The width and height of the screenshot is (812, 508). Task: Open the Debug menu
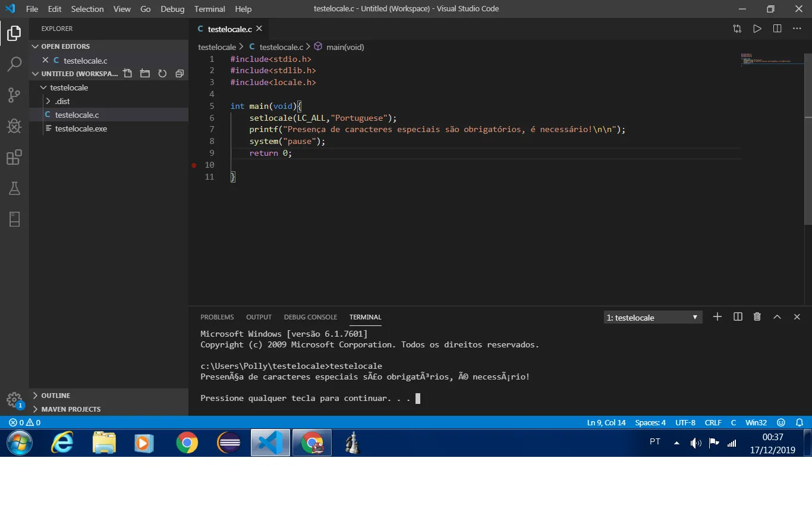[172, 9]
